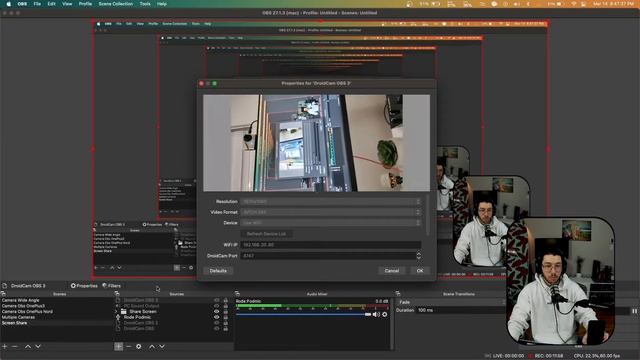Open the OBS application menu
640x360 pixels.
click(22, 4)
